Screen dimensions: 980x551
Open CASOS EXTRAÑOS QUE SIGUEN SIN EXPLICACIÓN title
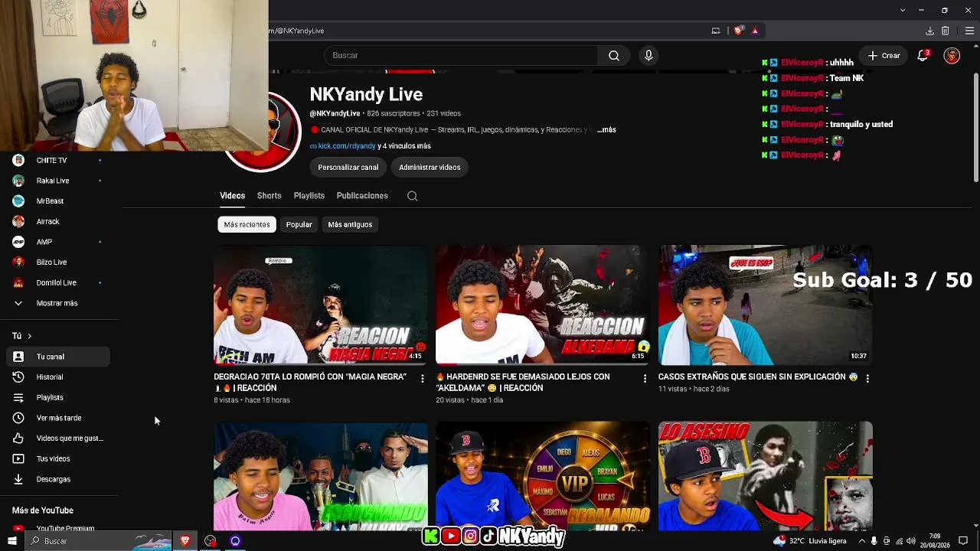click(x=758, y=377)
